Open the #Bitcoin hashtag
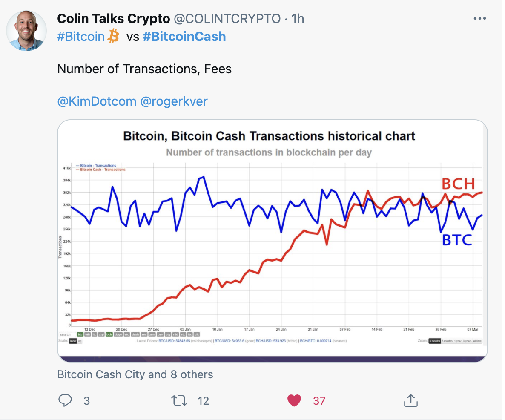 [81, 36]
